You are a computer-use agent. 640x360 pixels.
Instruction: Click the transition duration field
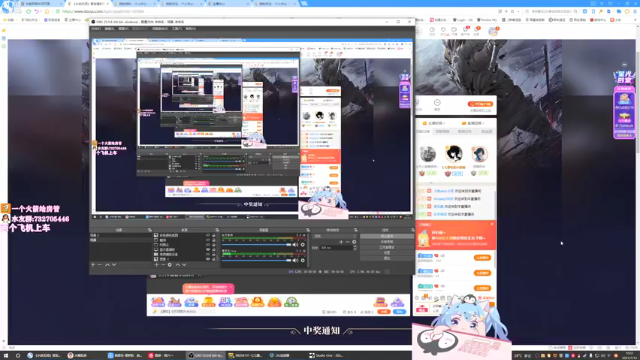click(x=336, y=248)
